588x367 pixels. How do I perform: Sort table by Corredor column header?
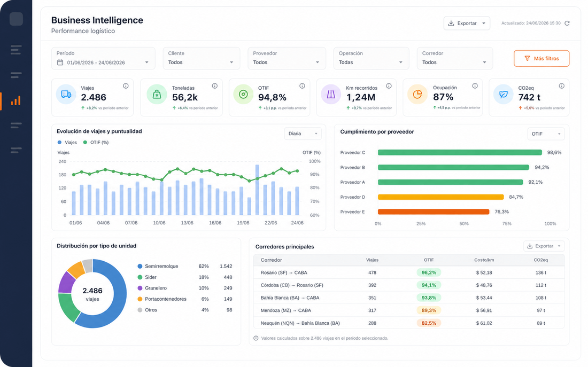click(x=271, y=260)
